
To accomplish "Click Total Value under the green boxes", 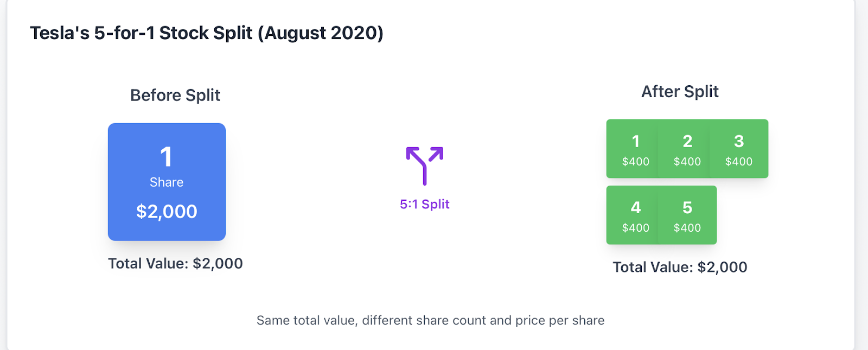I will (x=680, y=267).
